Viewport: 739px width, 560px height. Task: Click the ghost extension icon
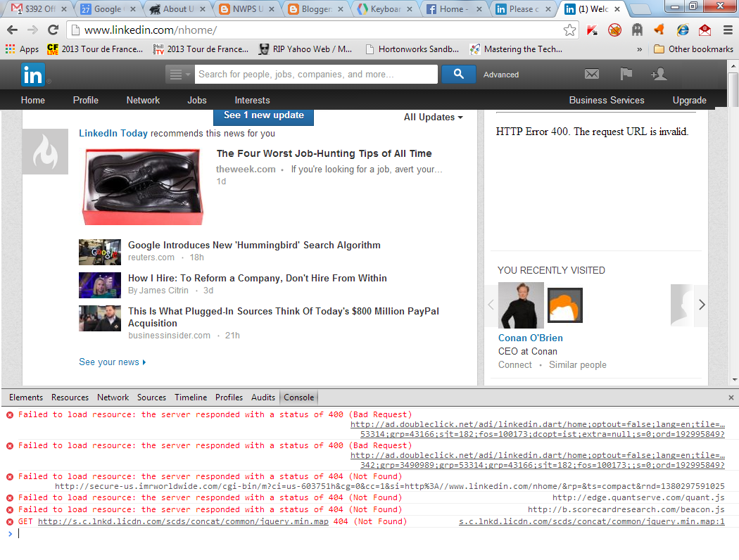[x=637, y=30]
